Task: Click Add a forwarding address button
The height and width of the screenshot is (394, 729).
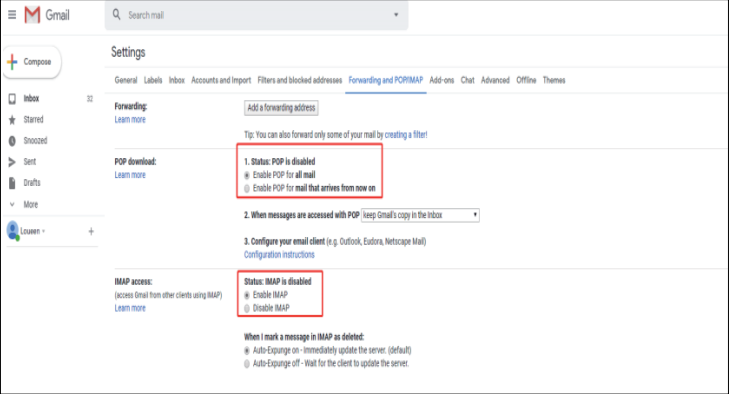Action: coord(281,107)
